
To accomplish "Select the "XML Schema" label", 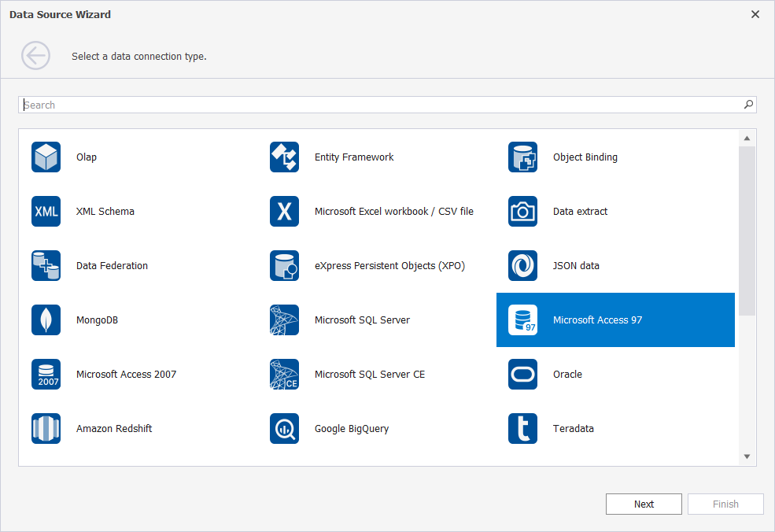I will (105, 211).
